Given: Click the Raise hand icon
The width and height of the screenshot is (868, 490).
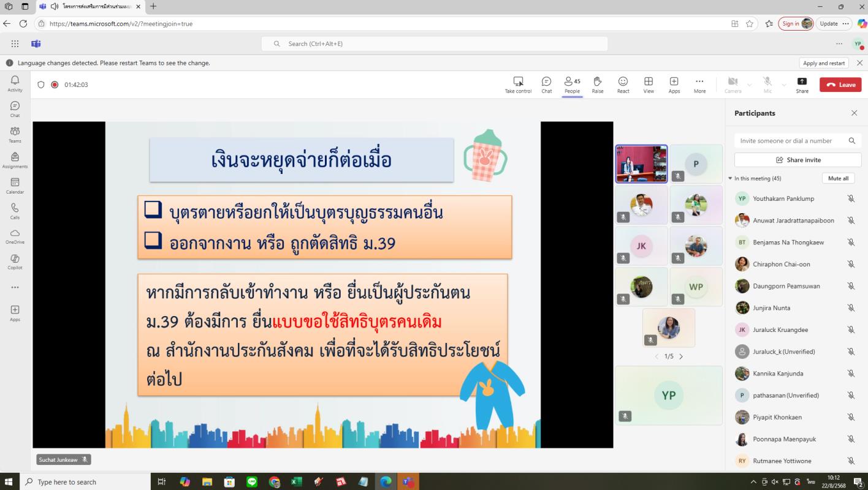Looking at the screenshot, I should point(597,85).
